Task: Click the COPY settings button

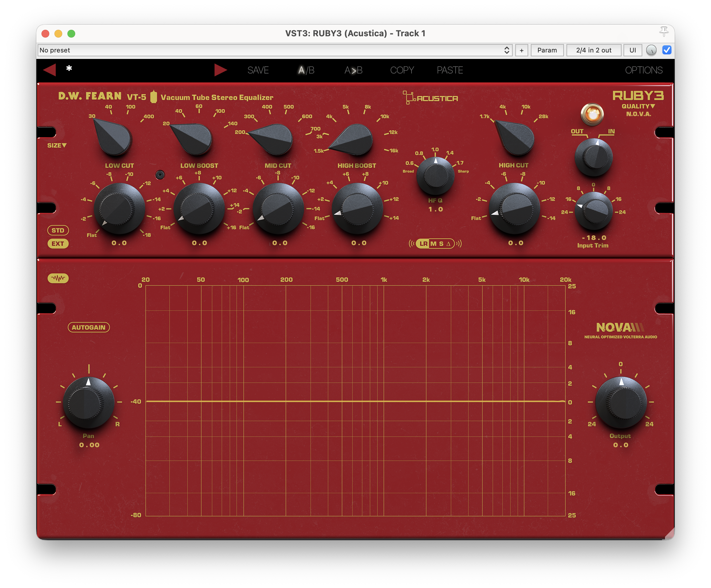Action: [402, 70]
